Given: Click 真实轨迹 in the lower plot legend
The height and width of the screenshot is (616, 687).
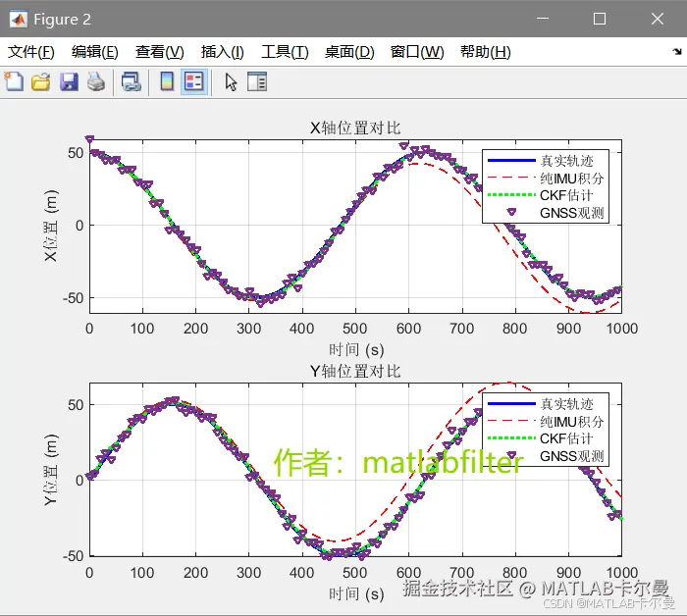Looking at the screenshot, I should (566, 404).
